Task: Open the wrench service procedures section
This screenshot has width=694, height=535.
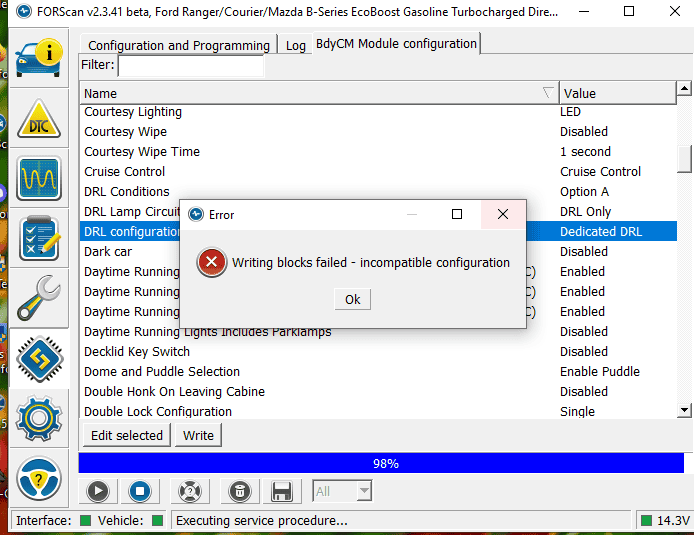Action: click(39, 298)
